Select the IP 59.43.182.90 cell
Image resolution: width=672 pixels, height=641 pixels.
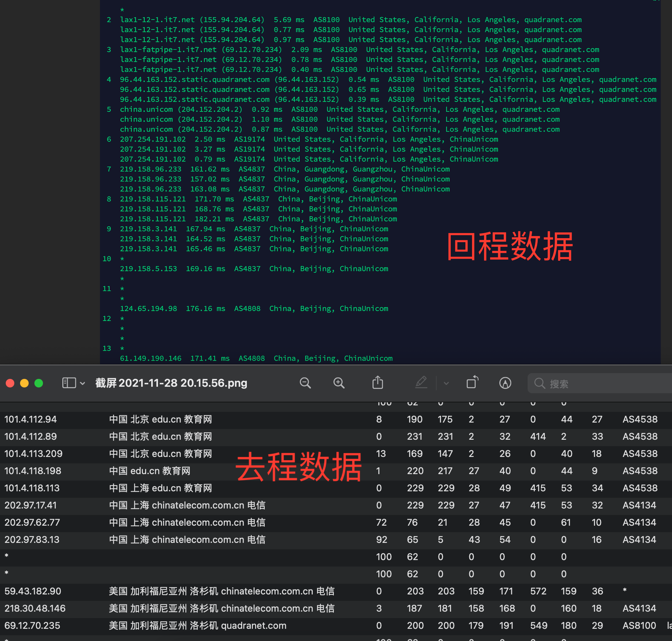point(33,591)
